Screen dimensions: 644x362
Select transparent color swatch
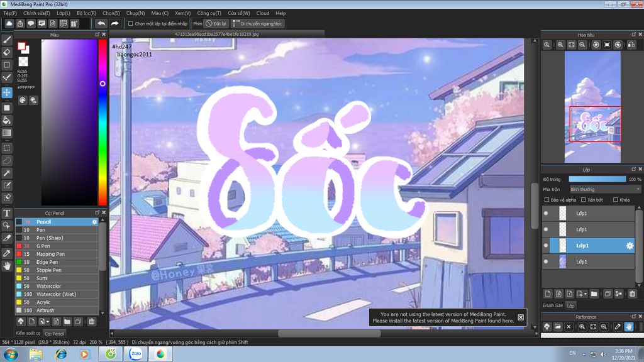click(23, 62)
